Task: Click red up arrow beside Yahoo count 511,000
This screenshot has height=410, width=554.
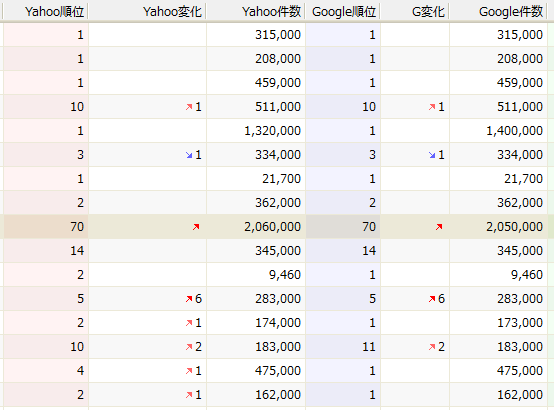Action: 189,107
